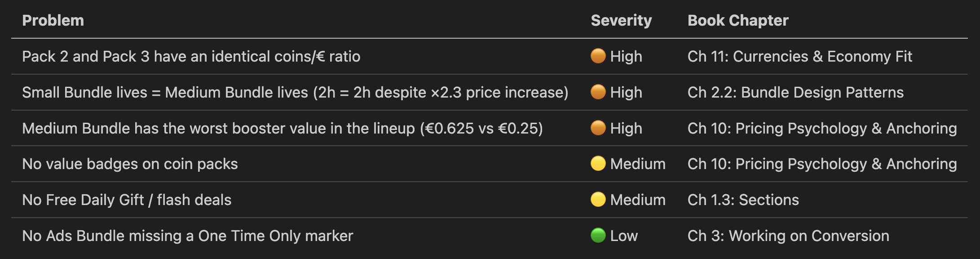Viewport: 980px width, 259px height.
Task: Click the orange dot beside Small Bundle lives row
Action: [x=598, y=92]
